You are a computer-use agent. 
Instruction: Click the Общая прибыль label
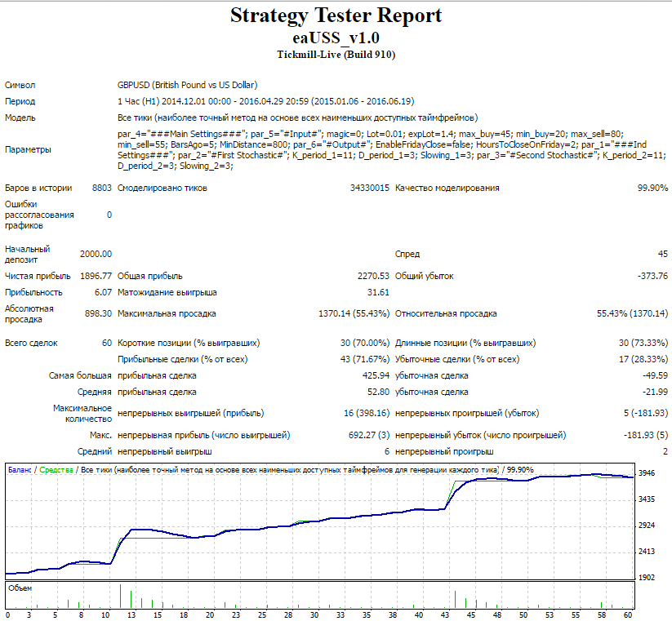[150, 276]
